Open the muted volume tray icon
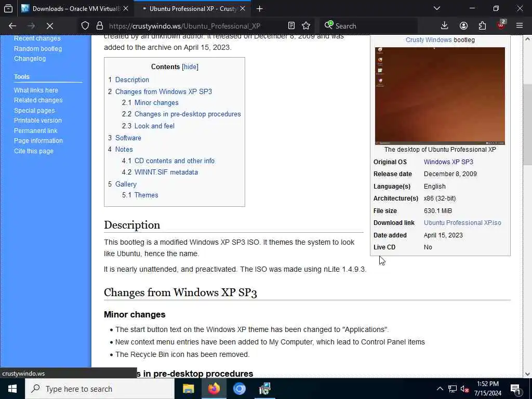 pos(464,389)
